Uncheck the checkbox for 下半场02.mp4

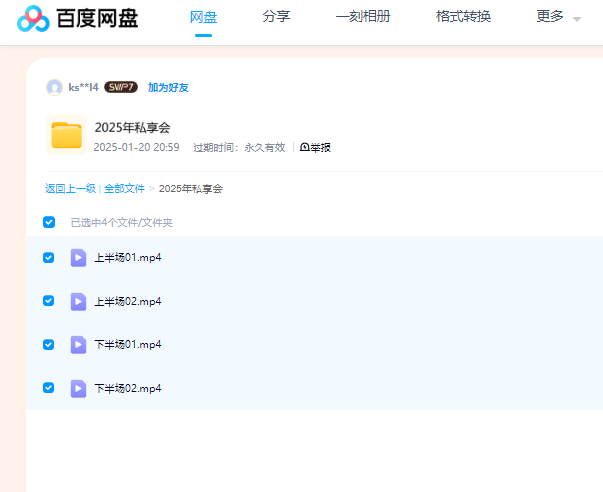(48, 387)
